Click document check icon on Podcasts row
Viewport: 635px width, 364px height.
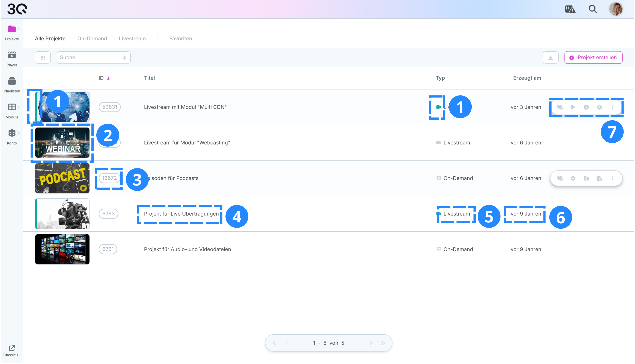(599, 178)
